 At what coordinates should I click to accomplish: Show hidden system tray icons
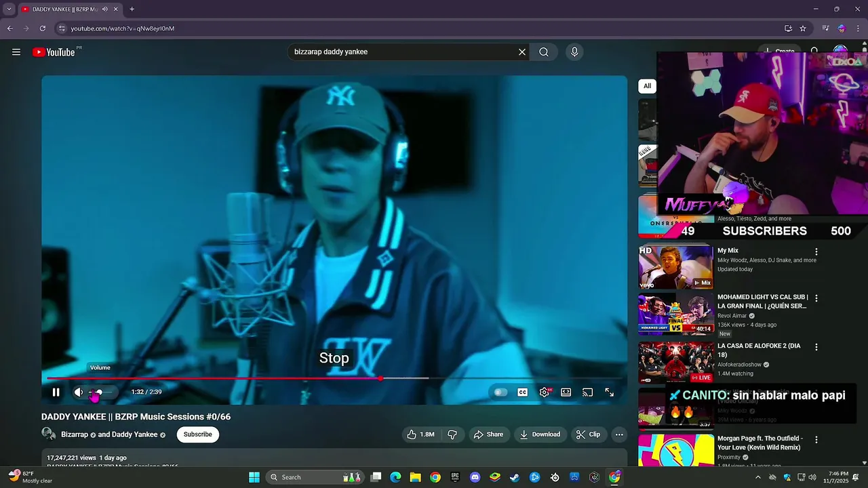point(758,477)
